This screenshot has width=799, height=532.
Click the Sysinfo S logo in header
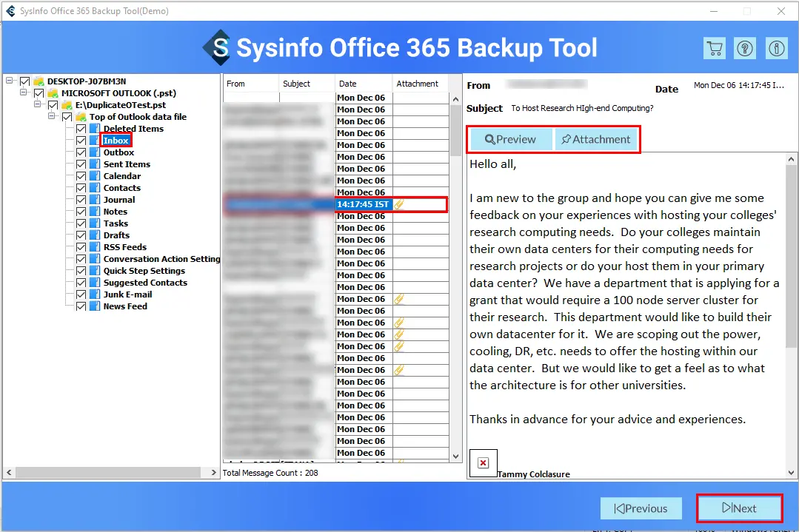(x=218, y=48)
